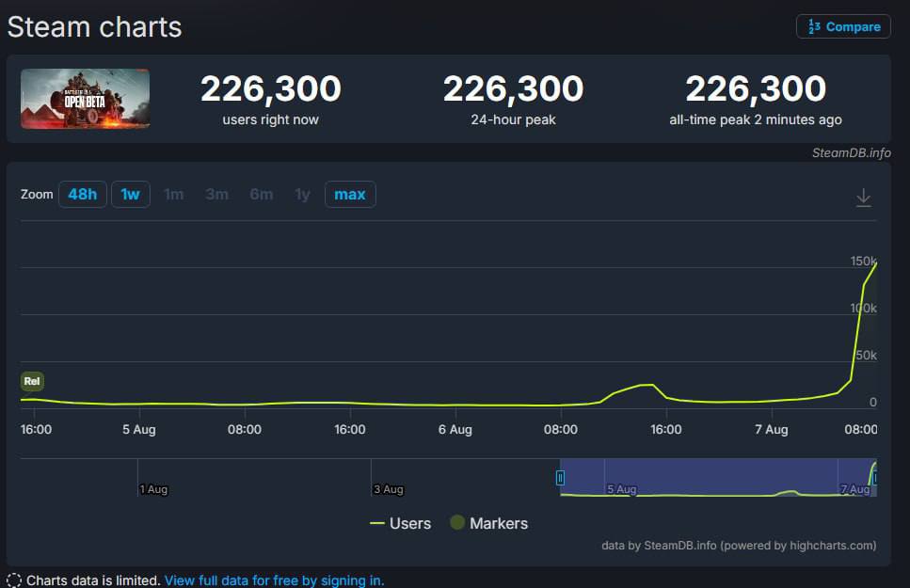Select the right handle of the navigator window
The image size is (910, 588).
pos(875,478)
